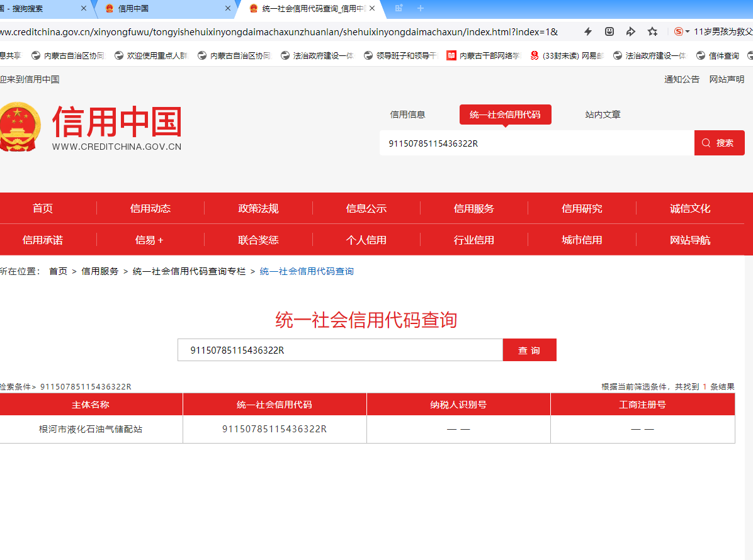Open the 信件查询 bookmark
Image resolution: width=753 pixels, height=560 pixels.
pyautogui.click(x=718, y=55)
